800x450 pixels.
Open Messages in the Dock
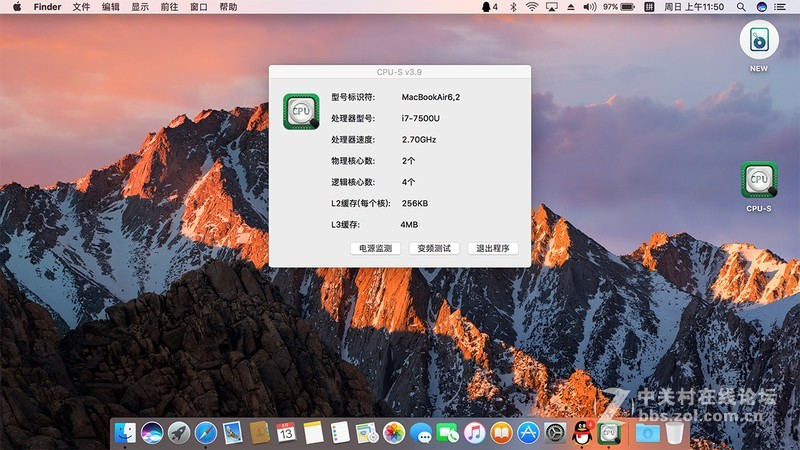(421, 433)
